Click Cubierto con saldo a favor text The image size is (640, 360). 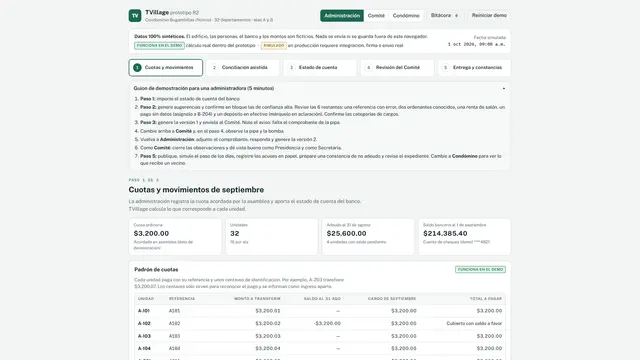click(x=474, y=324)
